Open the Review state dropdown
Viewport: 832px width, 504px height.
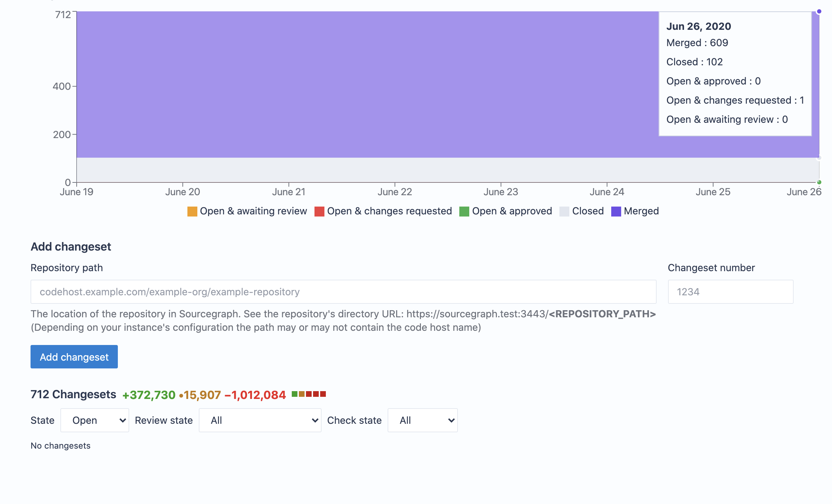pyautogui.click(x=260, y=420)
